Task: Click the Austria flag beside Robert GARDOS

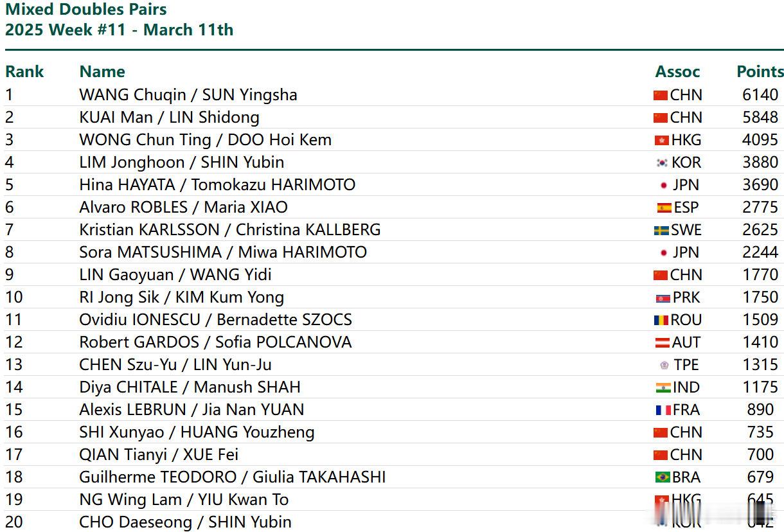Action: (x=663, y=342)
